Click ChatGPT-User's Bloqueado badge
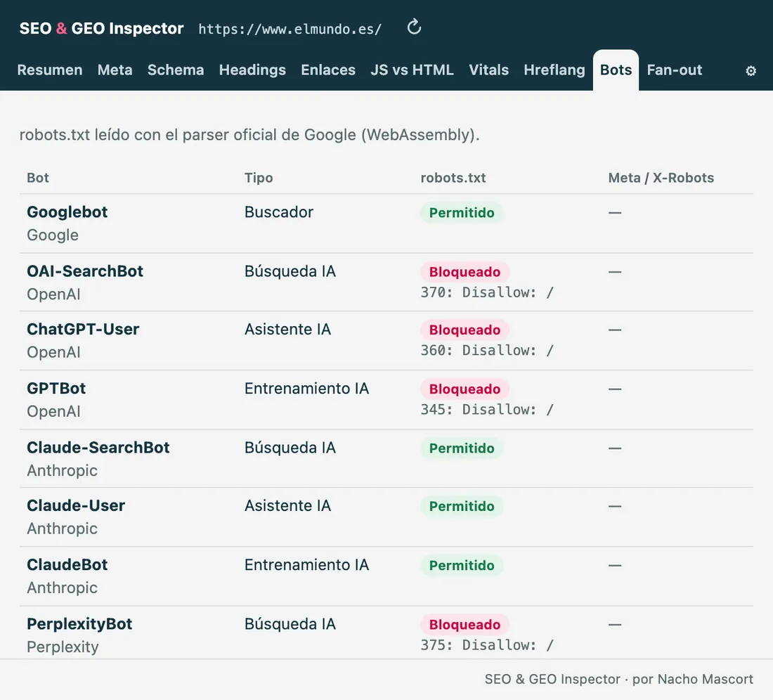The image size is (773, 700). pos(465,330)
